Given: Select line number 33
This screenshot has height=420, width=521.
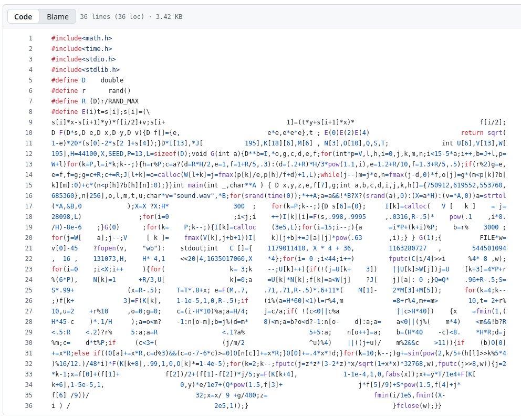Looking at the screenshot, I should pyautogui.click(x=29, y=374).
